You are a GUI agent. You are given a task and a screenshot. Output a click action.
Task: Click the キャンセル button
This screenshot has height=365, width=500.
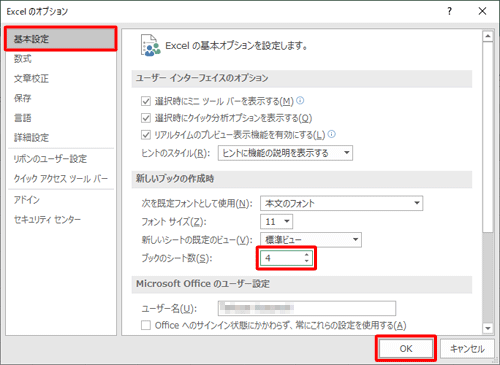467,349
